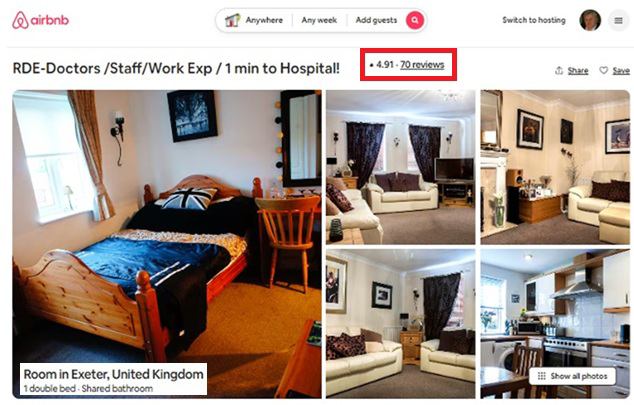Viewport: 634px width, 405px height.
Task: Open the kitchen photo thumbnail
Action: coord(555,324)
